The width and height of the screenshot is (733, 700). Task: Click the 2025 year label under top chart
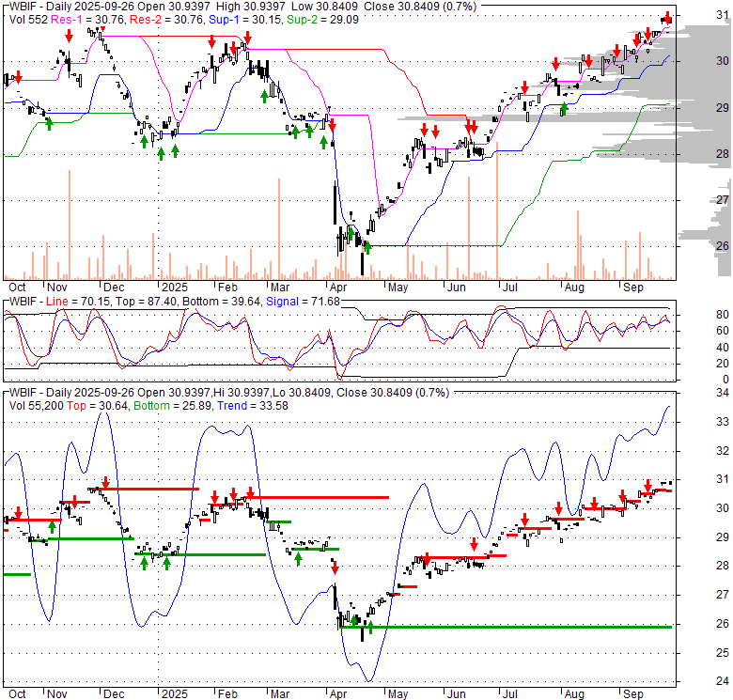[175, 288]
